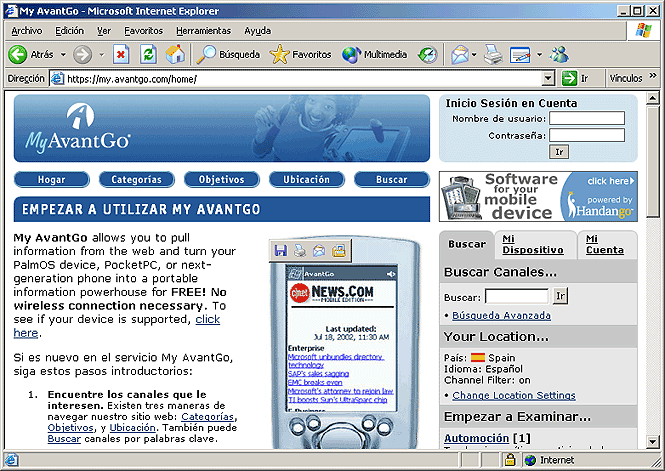Open My Pictures folder image-toolbar icon
The height and width of the screenshot is (471, 665).
click(x=338, y=251)
